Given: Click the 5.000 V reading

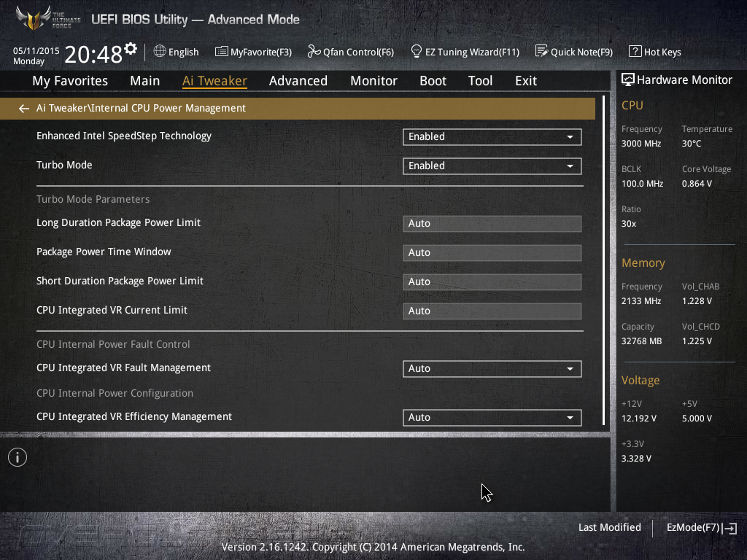Looking at the screenshot, I should [697, 419].
